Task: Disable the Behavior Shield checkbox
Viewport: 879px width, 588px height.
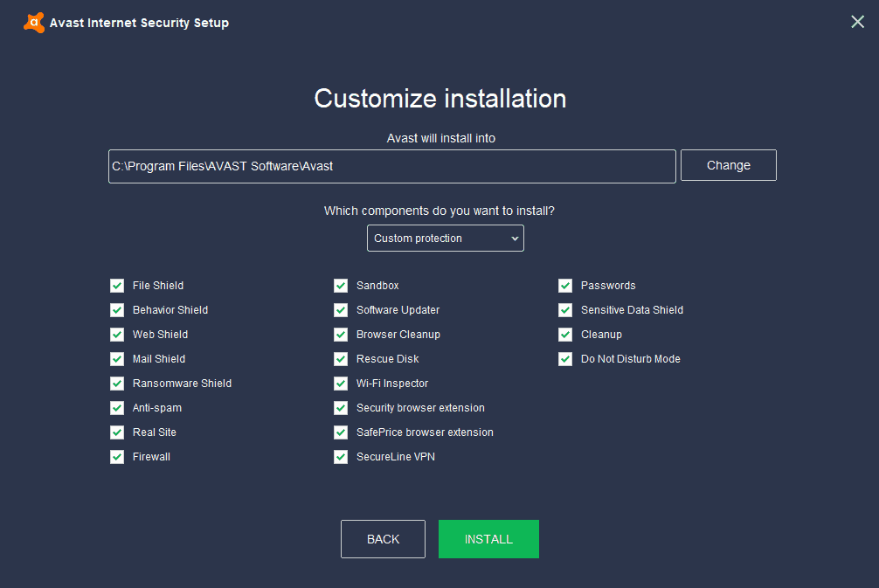Action: click(x=117, y=309)
